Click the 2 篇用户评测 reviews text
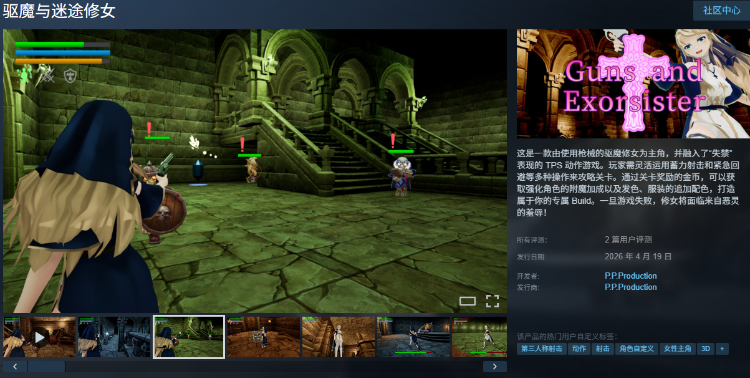The image size is (750, 378). [628, 240]
